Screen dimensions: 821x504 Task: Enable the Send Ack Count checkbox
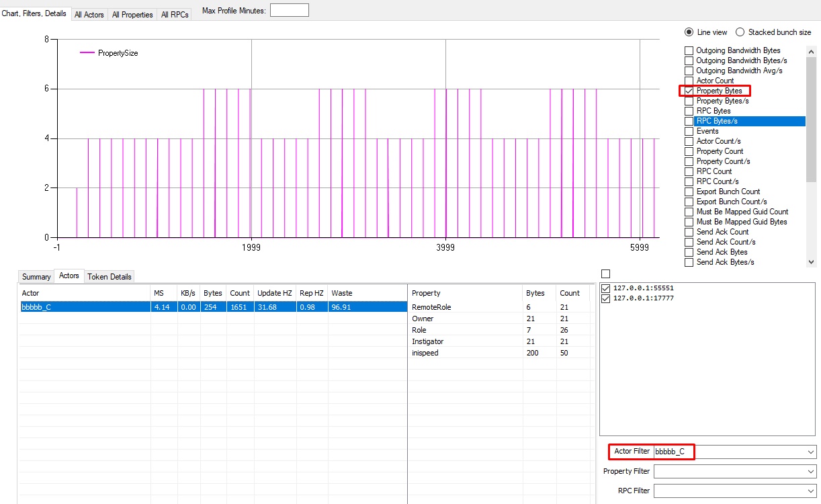point(689,232)
